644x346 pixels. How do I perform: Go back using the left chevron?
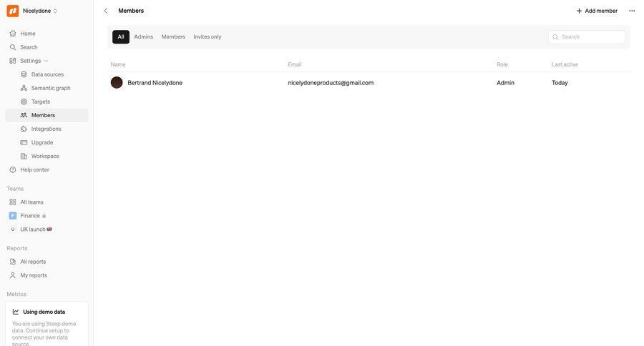[106, 11]
